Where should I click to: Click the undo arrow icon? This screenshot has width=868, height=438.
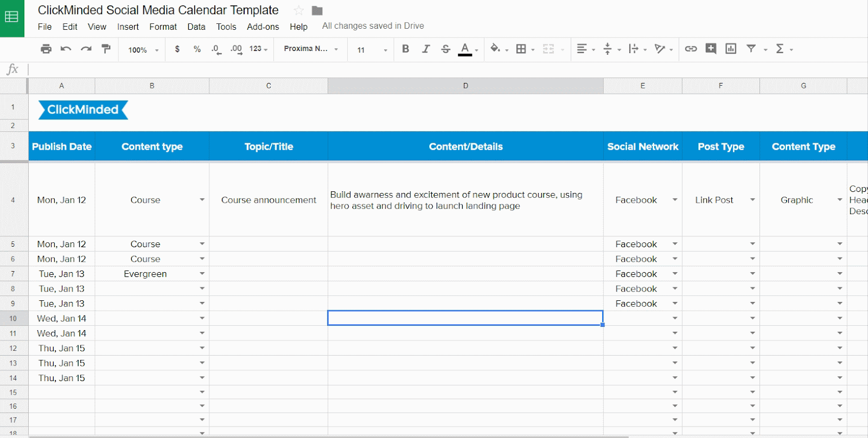point(66,49)
